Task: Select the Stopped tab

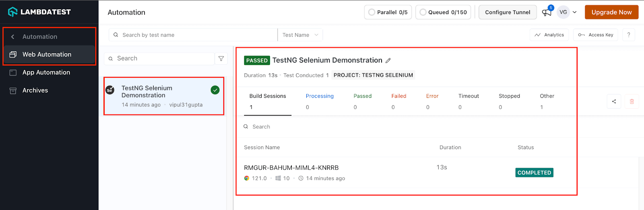Action: pyautogui.click(x=509, y=102)
